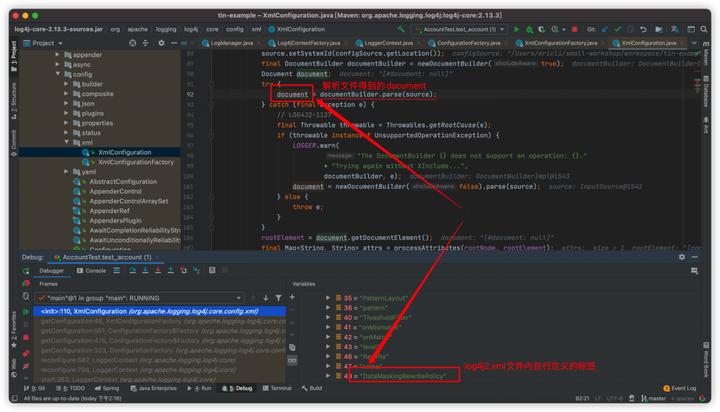Select the XmlConfiguration class in the project tree
Image resolution: width=720 pixels, height=412 pixels.
pos(124,152)
